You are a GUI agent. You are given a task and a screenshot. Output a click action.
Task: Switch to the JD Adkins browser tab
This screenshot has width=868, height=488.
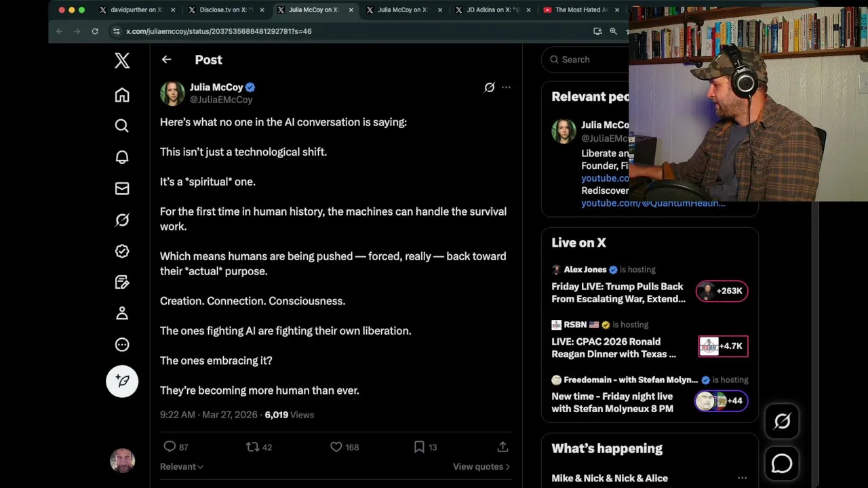[x=493, y=10]
